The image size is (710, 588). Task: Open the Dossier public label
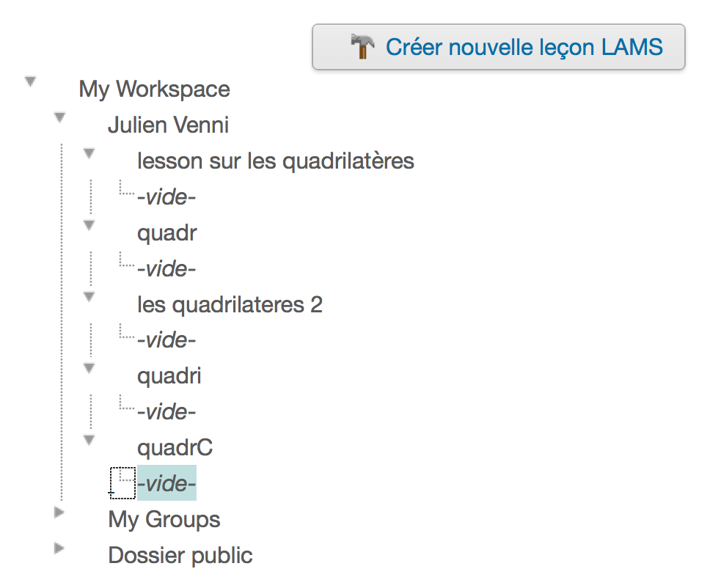coord(180,556)
